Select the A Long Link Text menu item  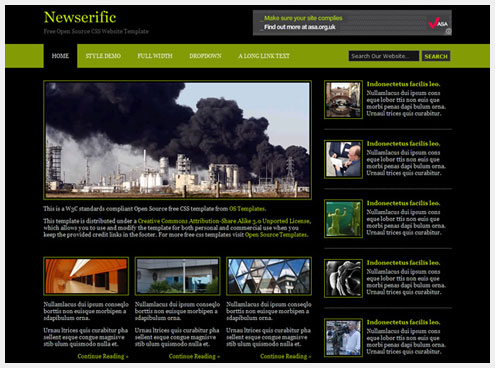point(264,56)
